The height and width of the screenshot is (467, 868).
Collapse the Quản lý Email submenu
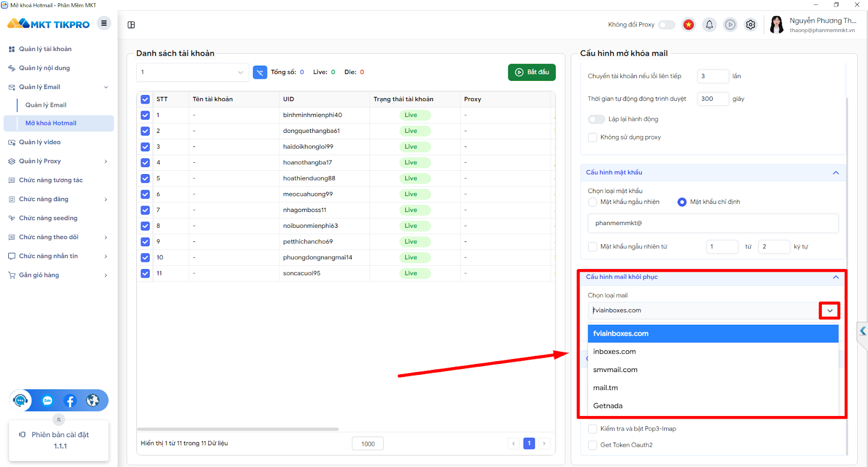(x=106, y=87)
